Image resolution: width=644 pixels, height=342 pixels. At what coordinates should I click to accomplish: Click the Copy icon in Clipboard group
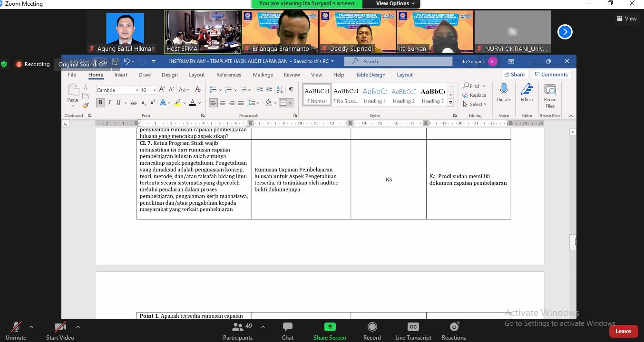[86, 96]
